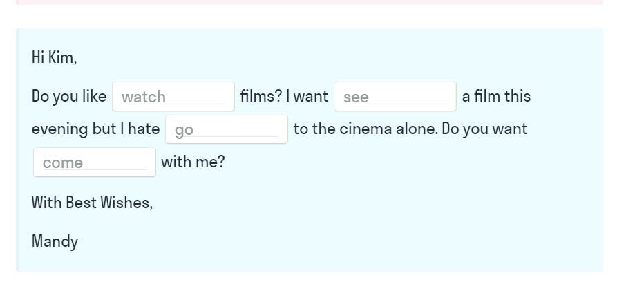This screenshot has width=644, height=289.
Task: Click the phrase "a film this"
Action: (x=496, y=96)
